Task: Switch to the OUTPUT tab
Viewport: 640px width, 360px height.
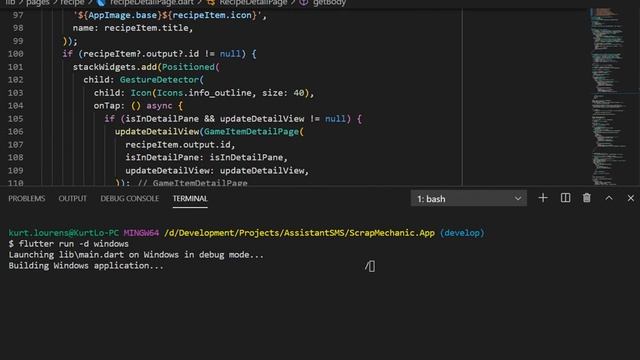Action: 73,199
